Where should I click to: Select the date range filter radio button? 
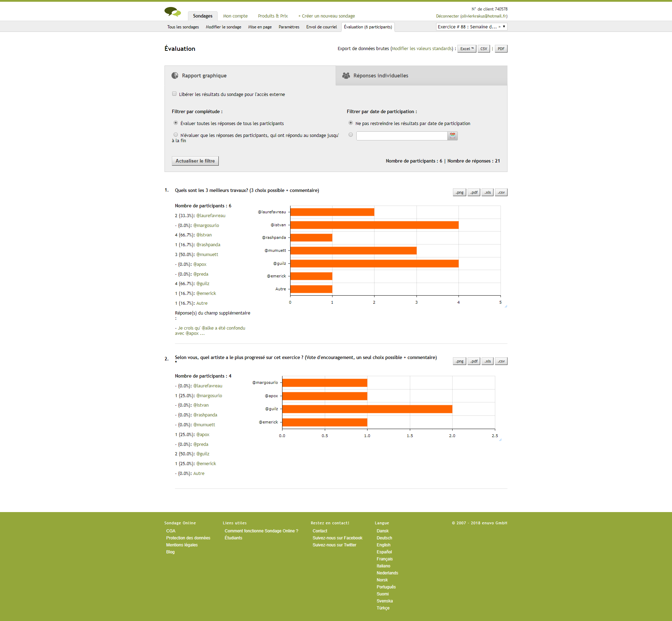(351, 134)
